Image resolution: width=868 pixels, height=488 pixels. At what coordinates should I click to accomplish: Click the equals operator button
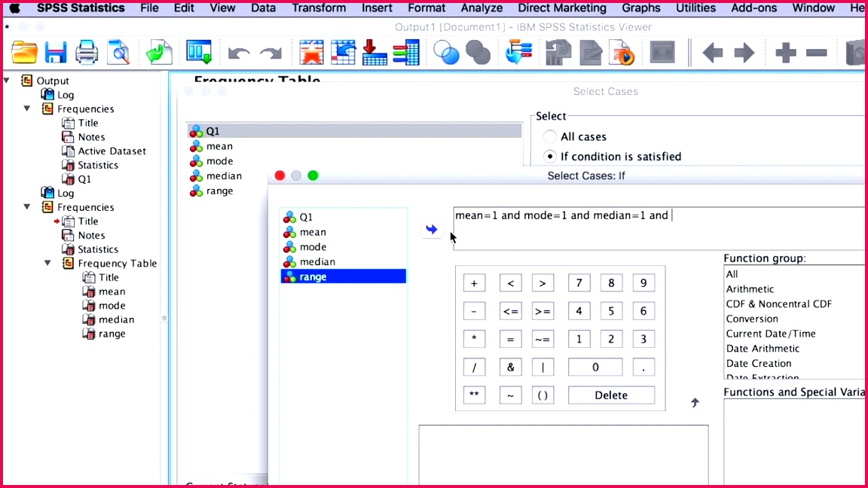click(510, 339)
